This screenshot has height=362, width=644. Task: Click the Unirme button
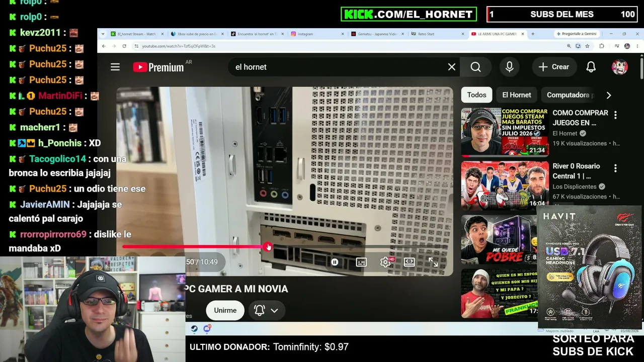pos(225,311)
